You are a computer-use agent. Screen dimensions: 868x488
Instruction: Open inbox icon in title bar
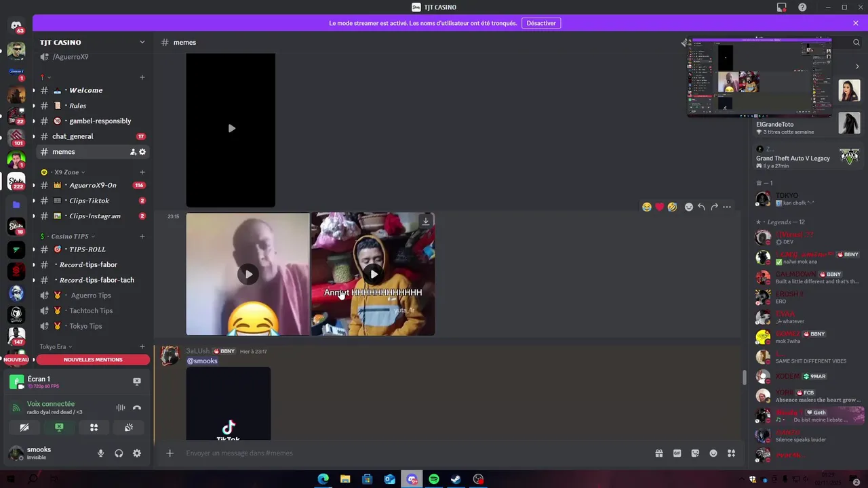pyautogui.click(x=782, y=7)
